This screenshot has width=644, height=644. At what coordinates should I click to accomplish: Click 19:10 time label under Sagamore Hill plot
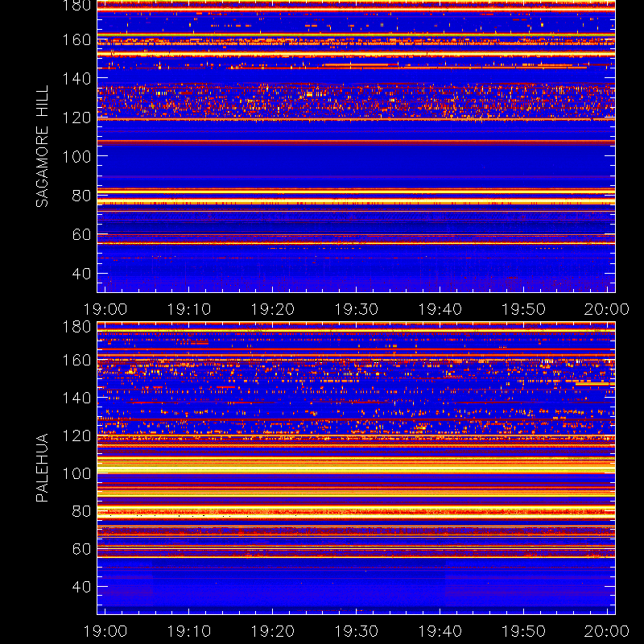pyautogui.click(x=188, y=309)
